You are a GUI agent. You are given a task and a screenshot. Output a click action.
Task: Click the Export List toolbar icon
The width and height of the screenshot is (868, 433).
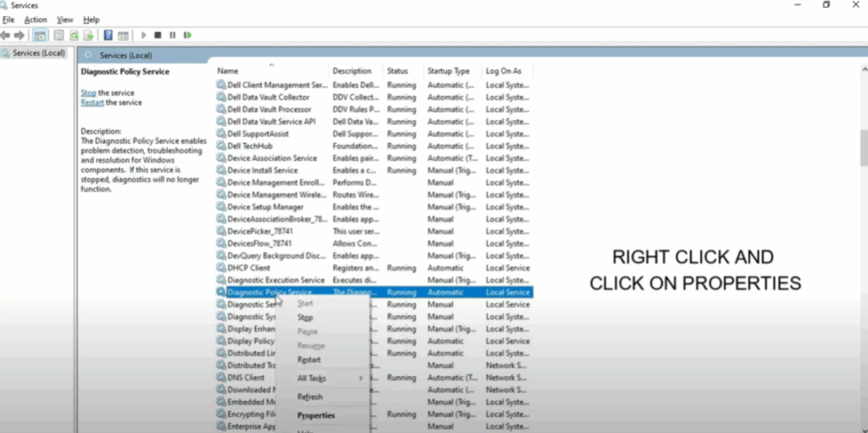point(88,36)
